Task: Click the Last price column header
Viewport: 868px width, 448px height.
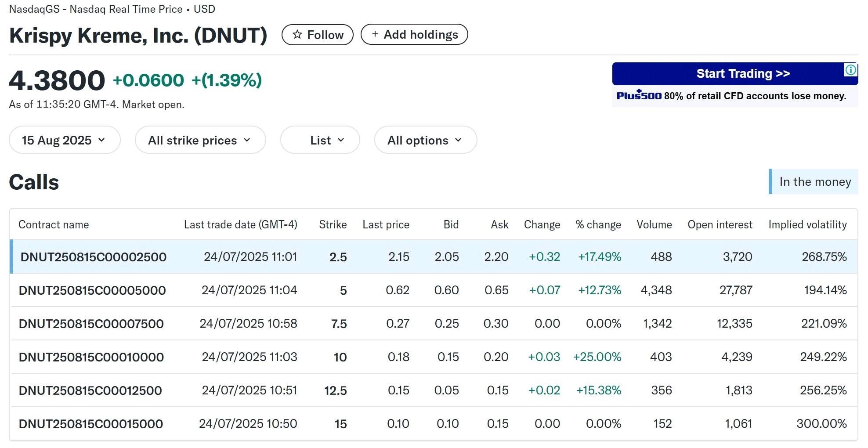Action: pos(386,224)
